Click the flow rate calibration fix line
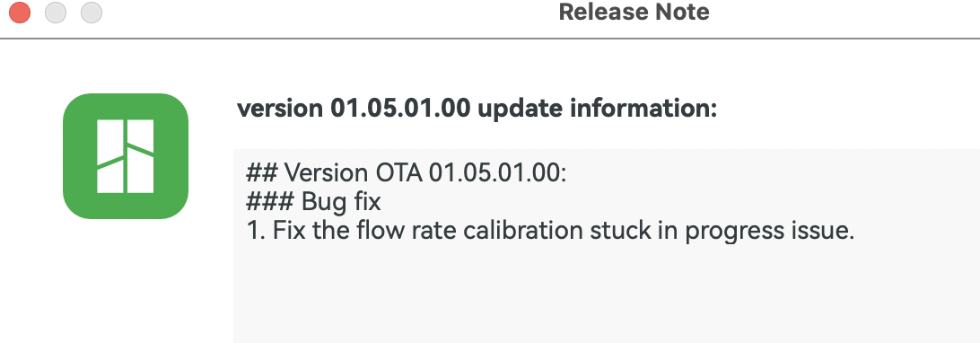 (x=550, y=232)
